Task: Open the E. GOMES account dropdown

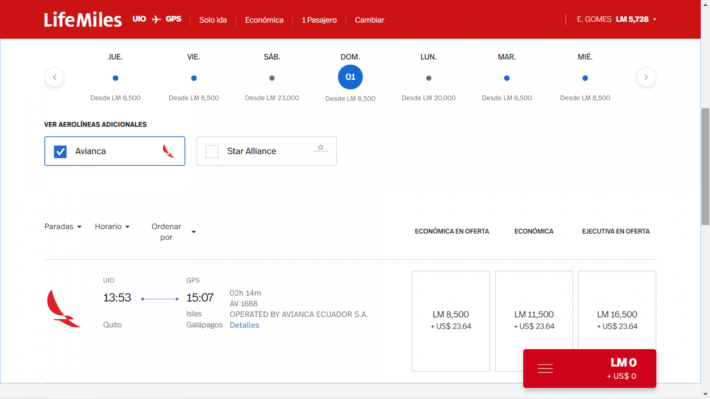Action: [x=616, y=19]
